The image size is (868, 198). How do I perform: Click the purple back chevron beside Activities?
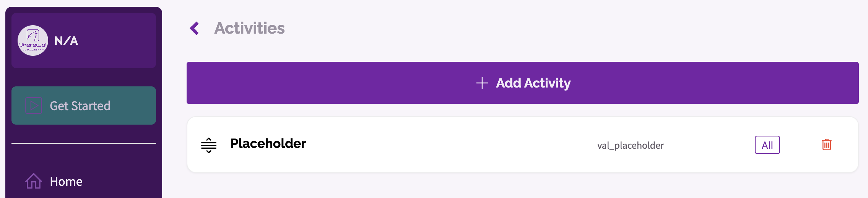coord(194,28)
